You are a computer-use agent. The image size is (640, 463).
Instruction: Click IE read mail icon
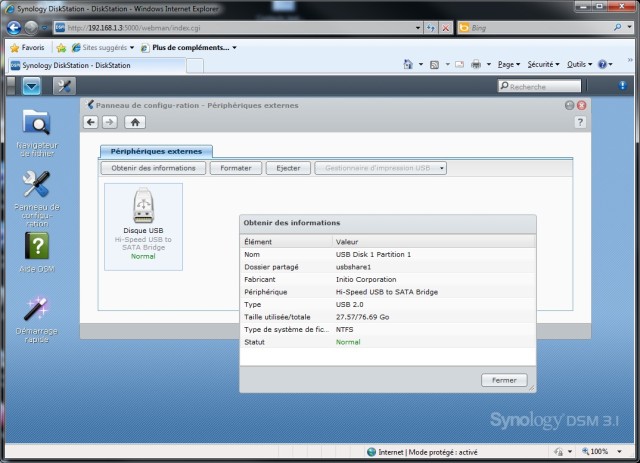(460, 65)
